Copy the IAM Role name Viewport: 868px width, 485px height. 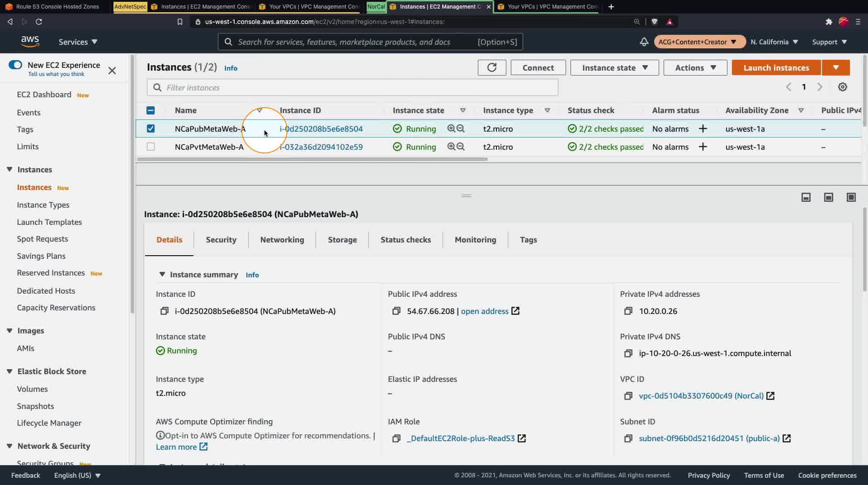point(396,438)
